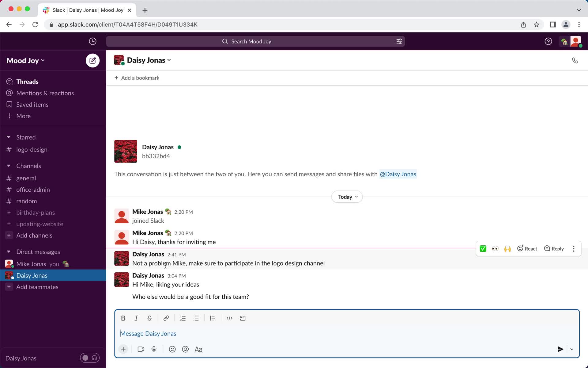Screen dimensions: 588x368
Task: Expand the Direct messages section
Action: (x=9, y=251)
